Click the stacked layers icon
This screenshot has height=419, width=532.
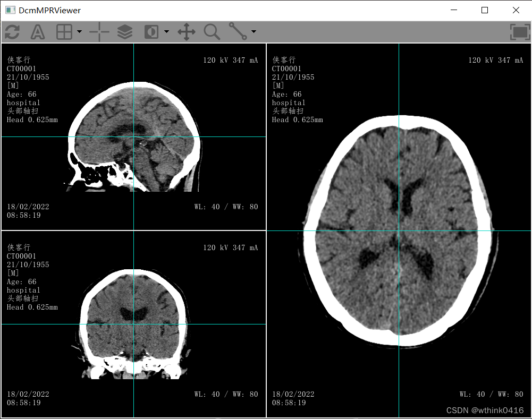pyautogui.click(x=125, y=32)
